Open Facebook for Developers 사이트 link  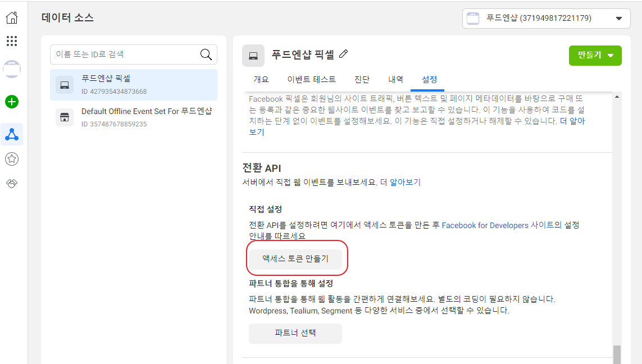pos(498,225)
